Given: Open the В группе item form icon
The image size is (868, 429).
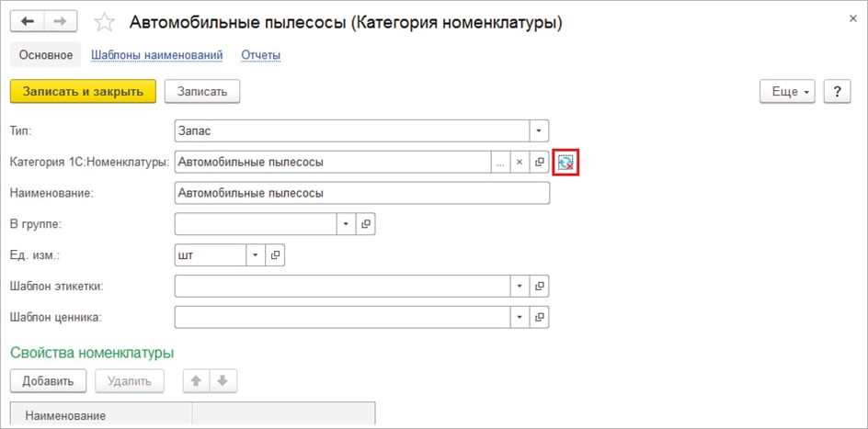Looking at the screenshot, I should coord(366,224).
